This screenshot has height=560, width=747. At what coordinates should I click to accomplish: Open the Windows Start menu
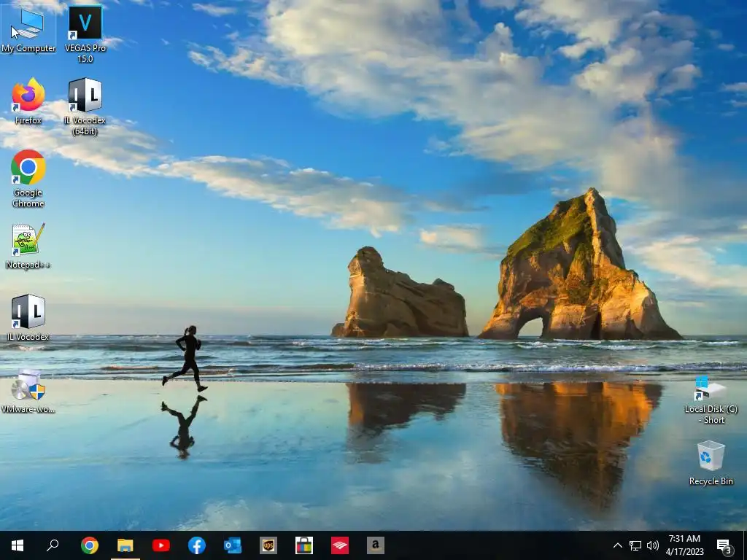pos(18,545)
